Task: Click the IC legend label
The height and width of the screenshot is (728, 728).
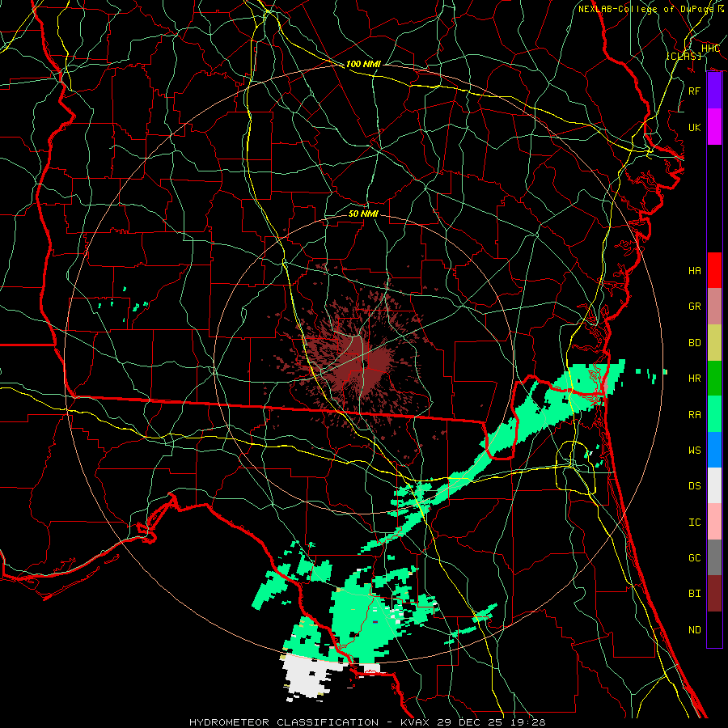Action: (x=694, y=523)
